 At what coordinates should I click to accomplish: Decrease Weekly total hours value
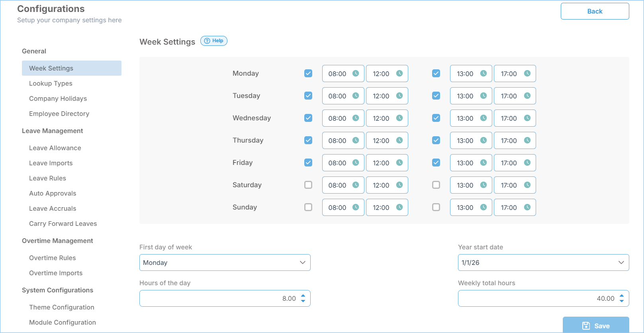[622, 301]
